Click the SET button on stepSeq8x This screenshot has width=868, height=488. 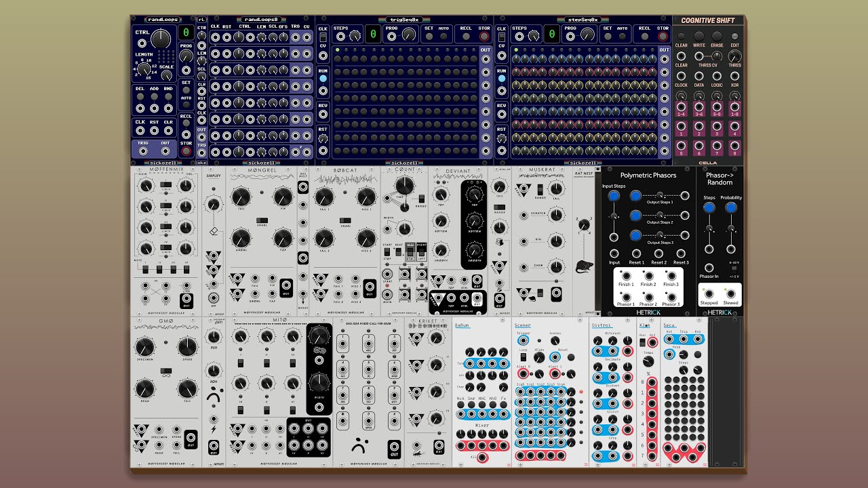608,37
